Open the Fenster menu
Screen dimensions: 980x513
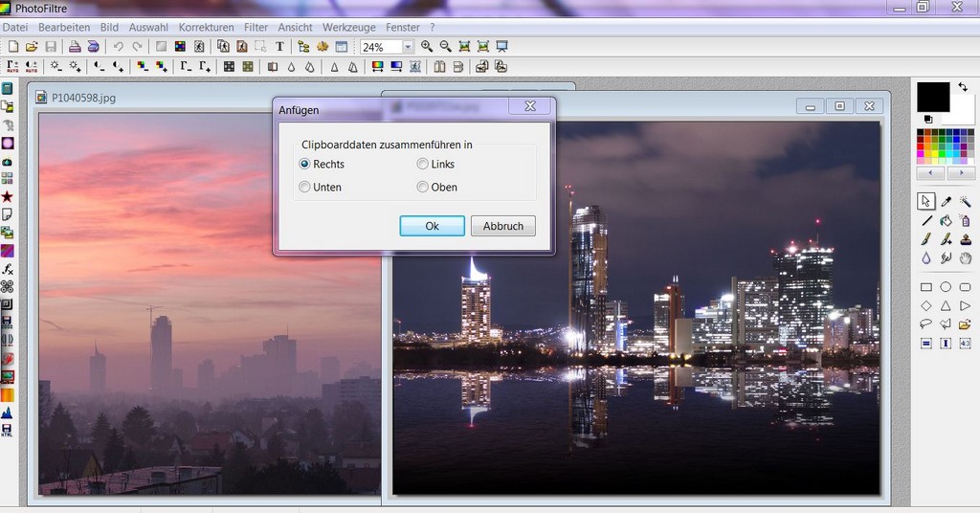click(403, 28)
